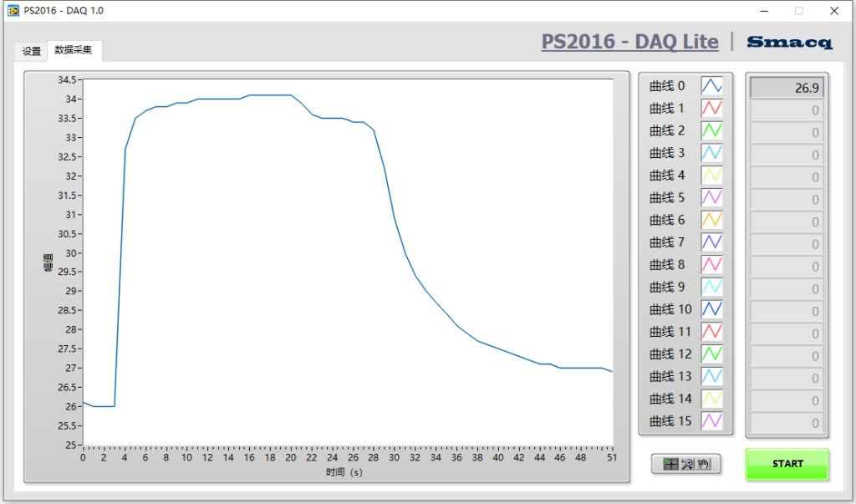Close the PS2016 - DAQ window
The width and height of the screenshot is (856, 504).
[x=834, y=11]
